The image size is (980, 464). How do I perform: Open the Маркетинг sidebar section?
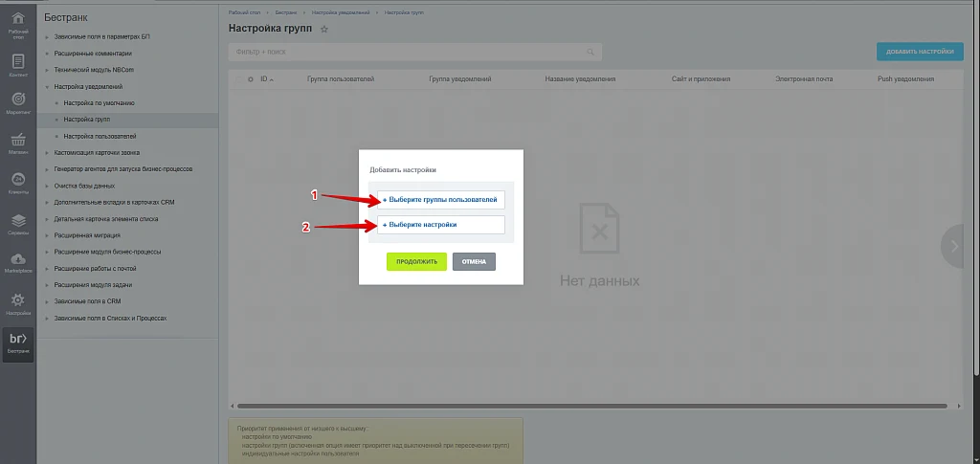coord(18,103)
